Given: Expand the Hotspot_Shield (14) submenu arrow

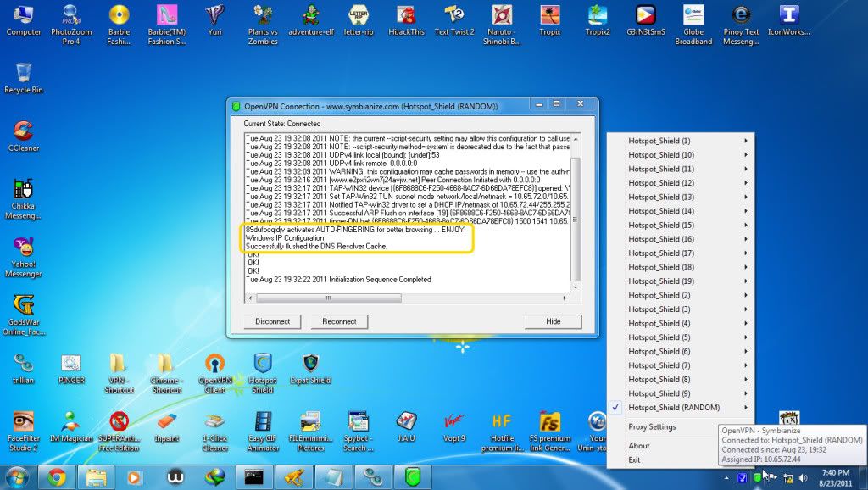Looking at the screenshot, I should (x=746, y=211).
